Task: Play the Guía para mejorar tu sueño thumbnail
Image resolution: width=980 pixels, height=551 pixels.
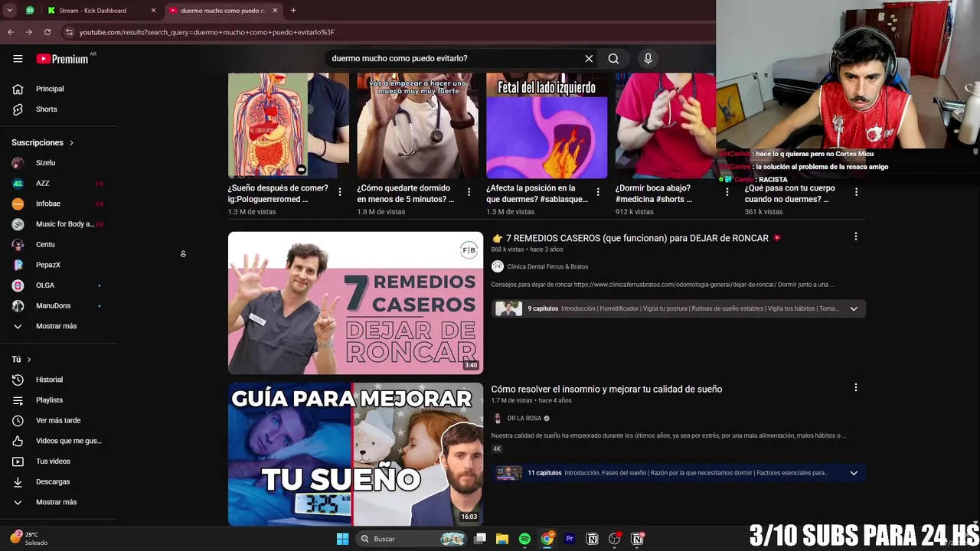Action: (355, 455)
